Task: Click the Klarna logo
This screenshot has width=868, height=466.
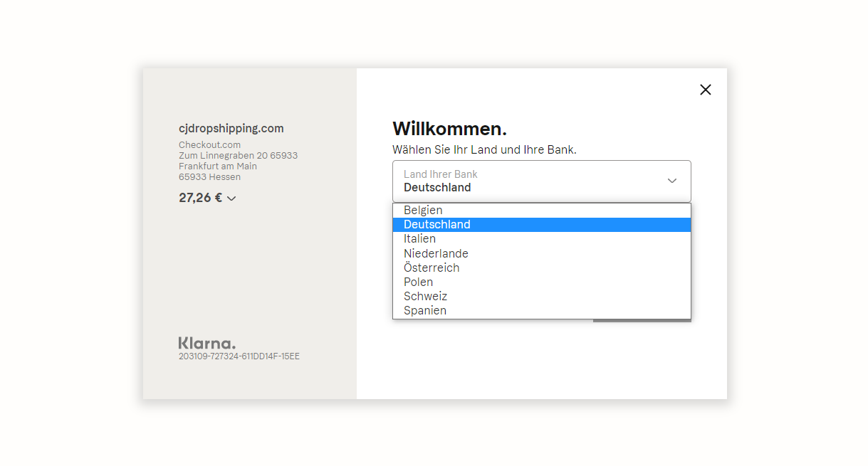Action: click(206, 343)
